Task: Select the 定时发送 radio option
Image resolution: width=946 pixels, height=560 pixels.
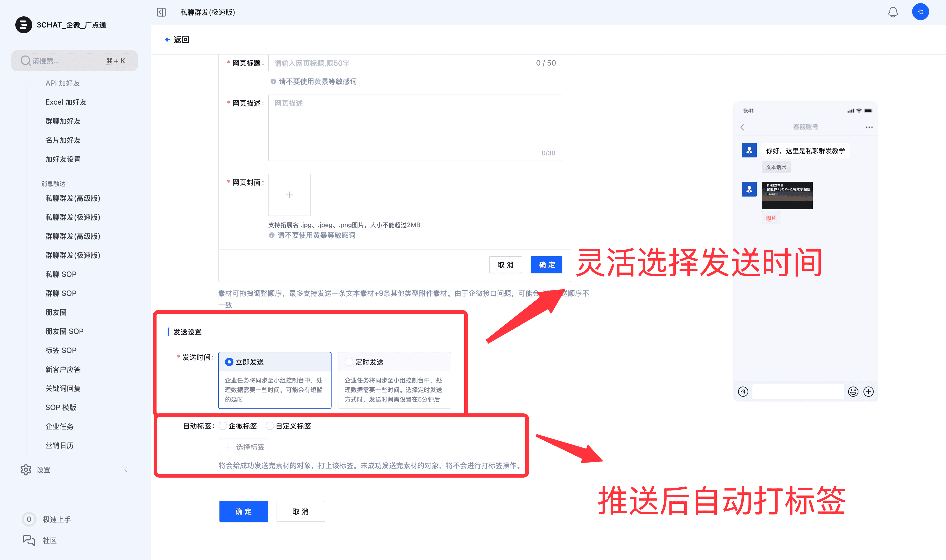Action: point(349,362)
